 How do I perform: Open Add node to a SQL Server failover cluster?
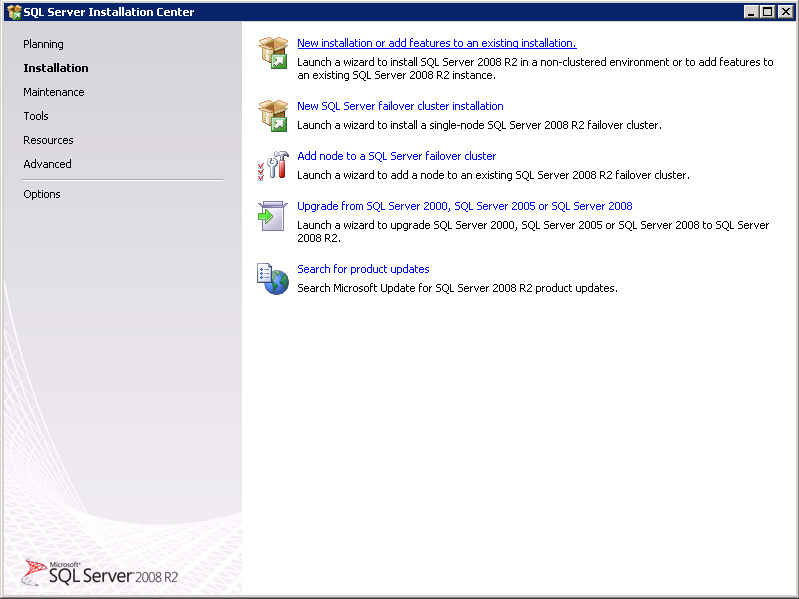396,156
